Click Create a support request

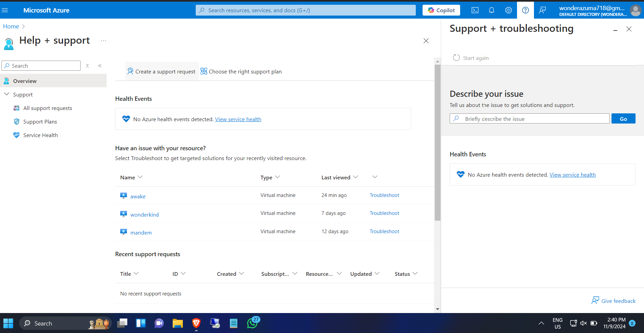click(x=162, y=71)
